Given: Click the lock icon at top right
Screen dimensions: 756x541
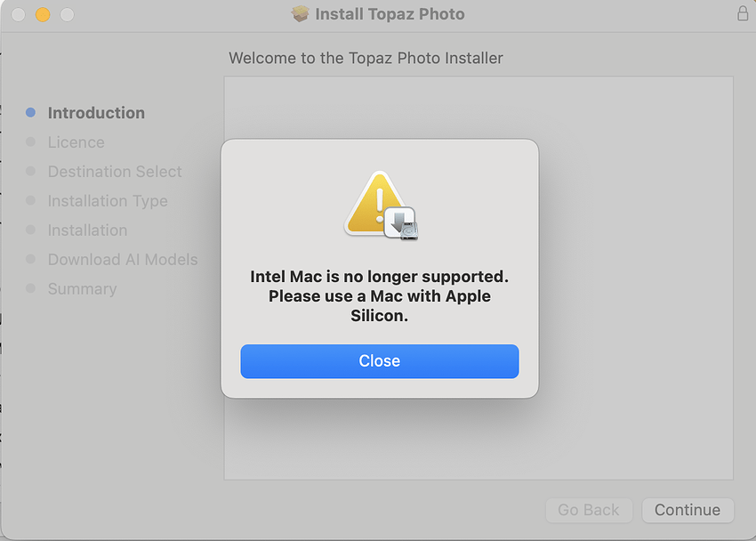Looking at the screenshot, I should coord(744,13).
